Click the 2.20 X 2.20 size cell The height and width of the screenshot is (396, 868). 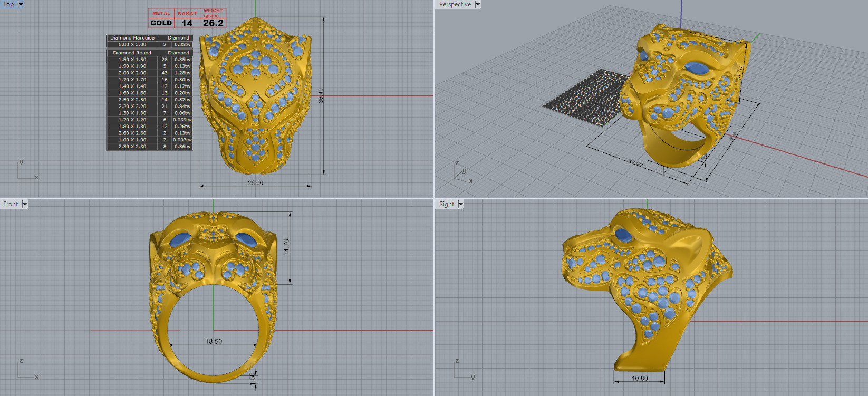click(132, 107)
